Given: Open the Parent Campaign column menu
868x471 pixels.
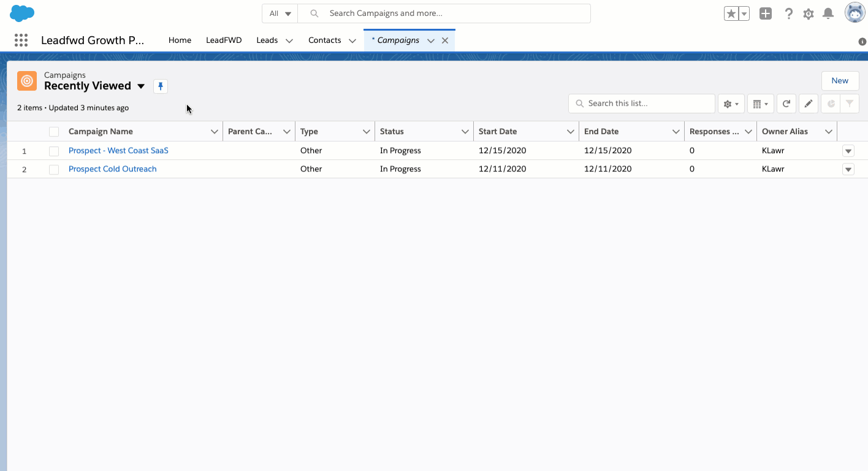Looking at the screenshot, I should (287, 132).
